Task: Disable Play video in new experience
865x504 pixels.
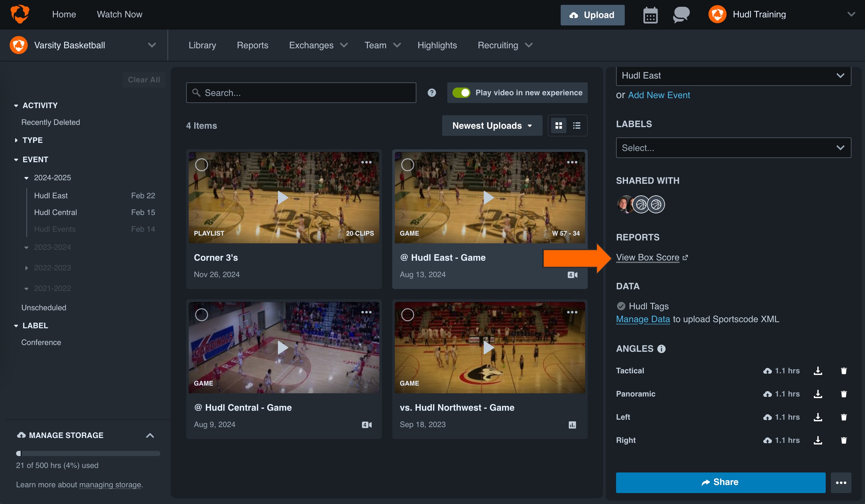Action: pos(462,93)
